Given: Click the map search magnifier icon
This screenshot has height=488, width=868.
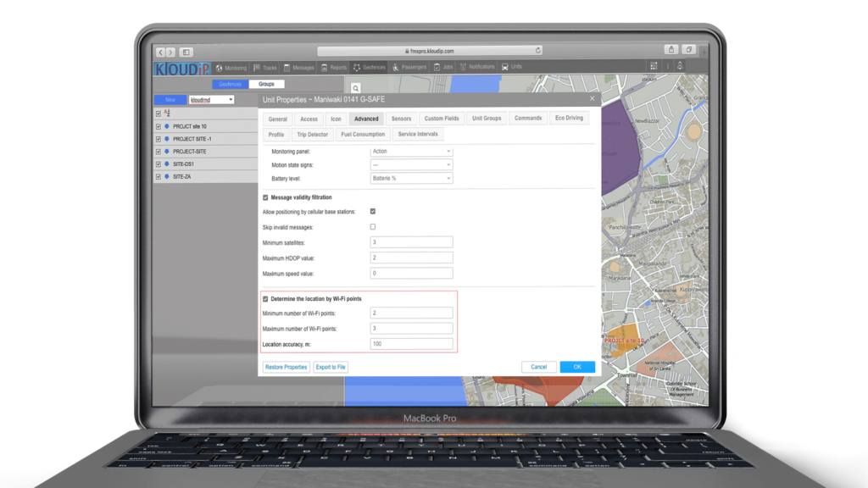Looking at the screenshot, I should [356, 88].
